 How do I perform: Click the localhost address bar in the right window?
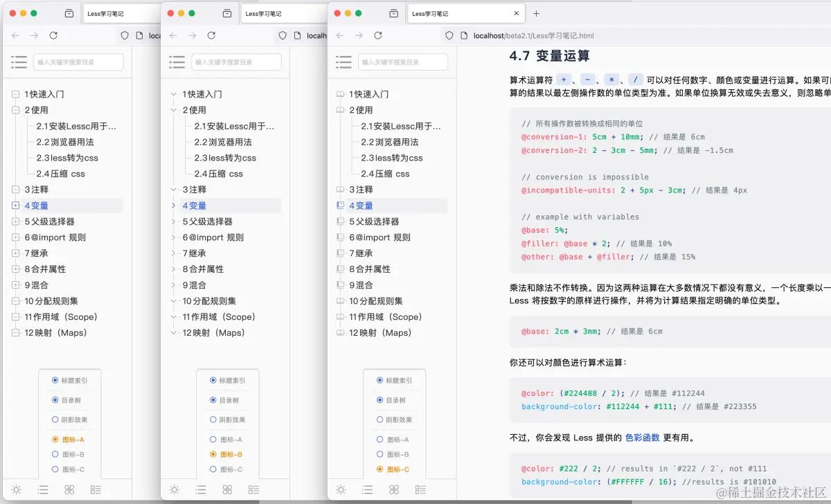pyautogui.click(x=533, y=35)
